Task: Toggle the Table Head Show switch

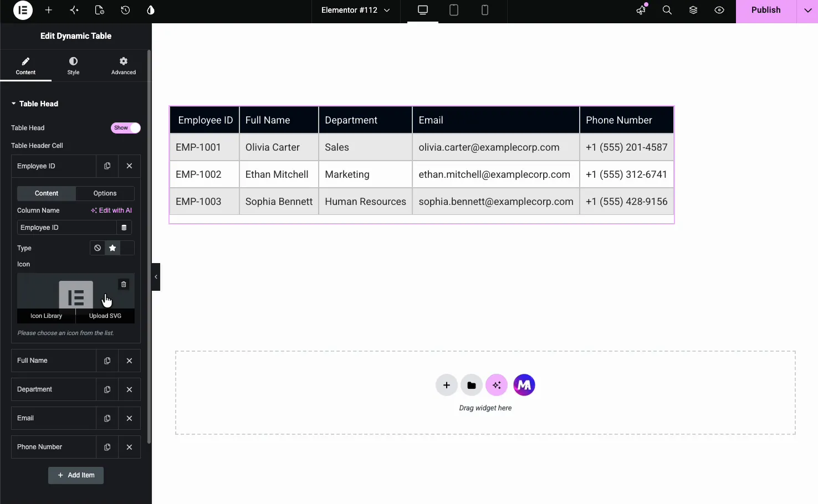Action: click(126, 128)
